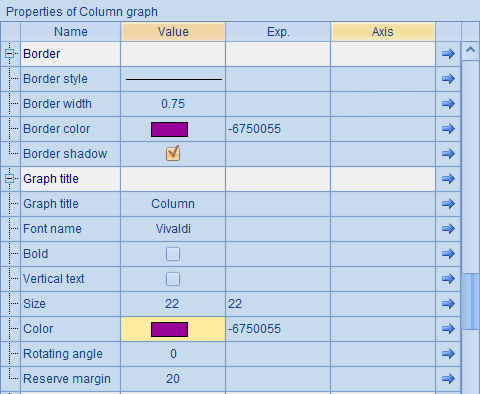Click the blue arrow in Reserve margin row

448,379
